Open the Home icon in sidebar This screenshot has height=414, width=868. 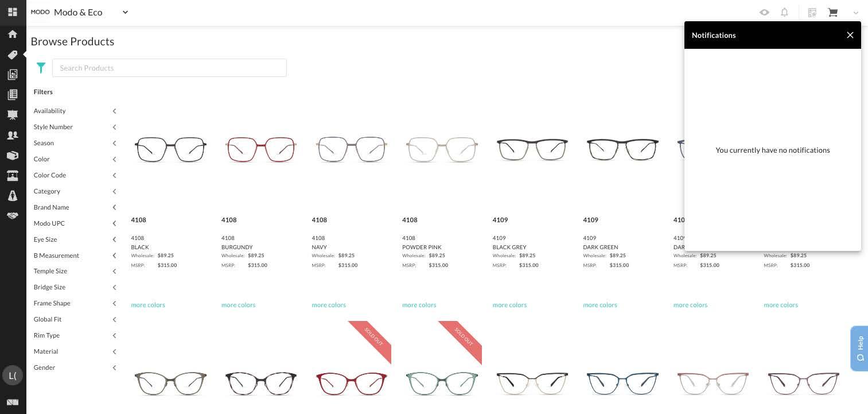click(12, 34)
